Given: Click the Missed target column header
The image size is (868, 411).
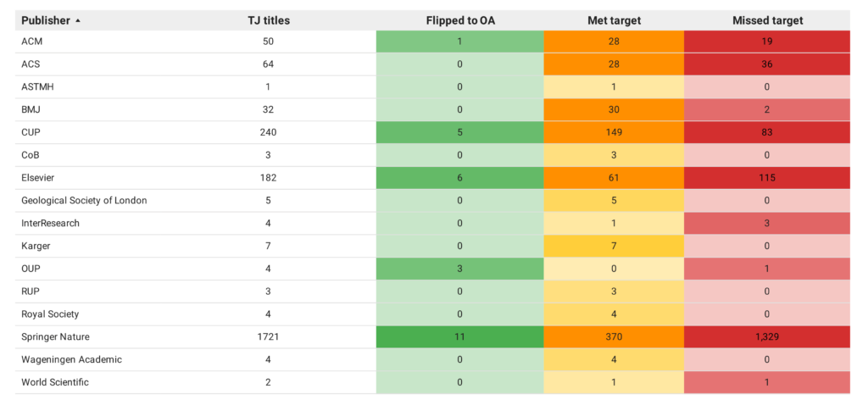Looking at the screenshot, I should (767, 21).
